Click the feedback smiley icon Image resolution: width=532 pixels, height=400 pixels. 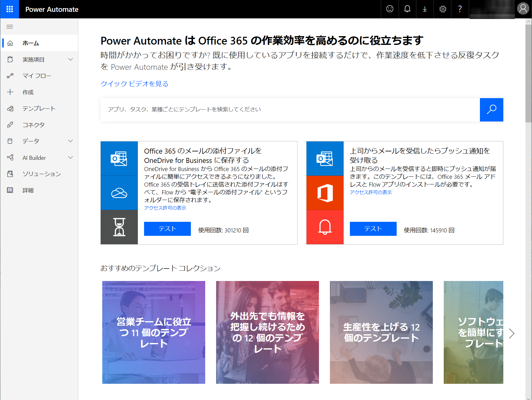click(x=390, y=9)
